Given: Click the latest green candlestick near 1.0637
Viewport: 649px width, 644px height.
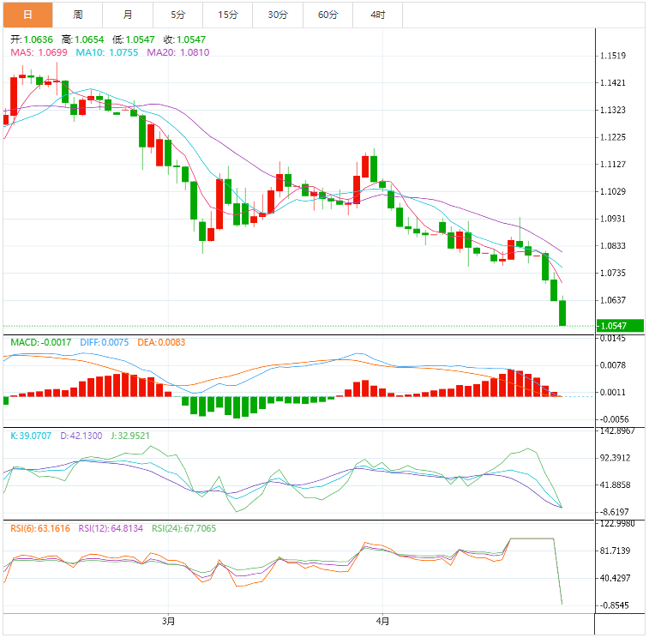Looking at the screenshot, I should (x=562, y=313).
